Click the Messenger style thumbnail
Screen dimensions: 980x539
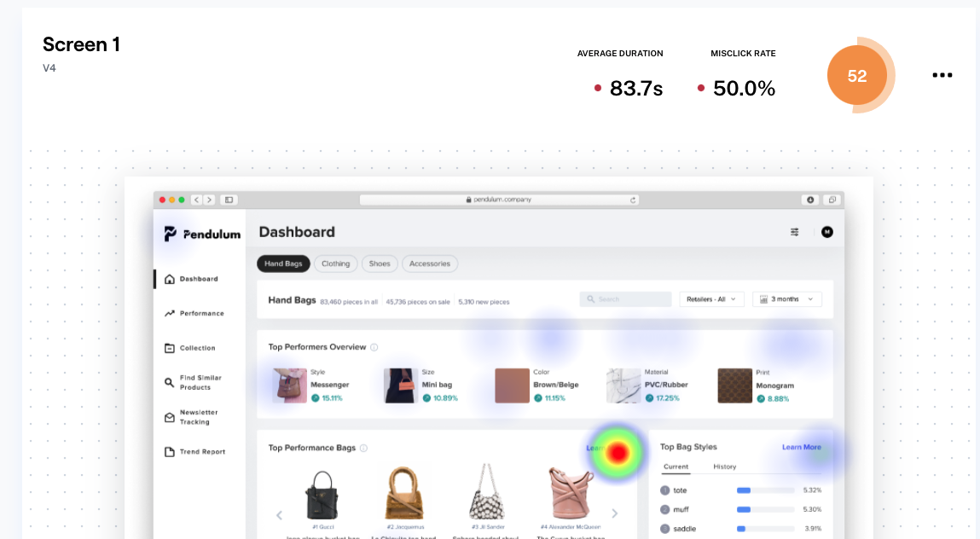(289, 385)
